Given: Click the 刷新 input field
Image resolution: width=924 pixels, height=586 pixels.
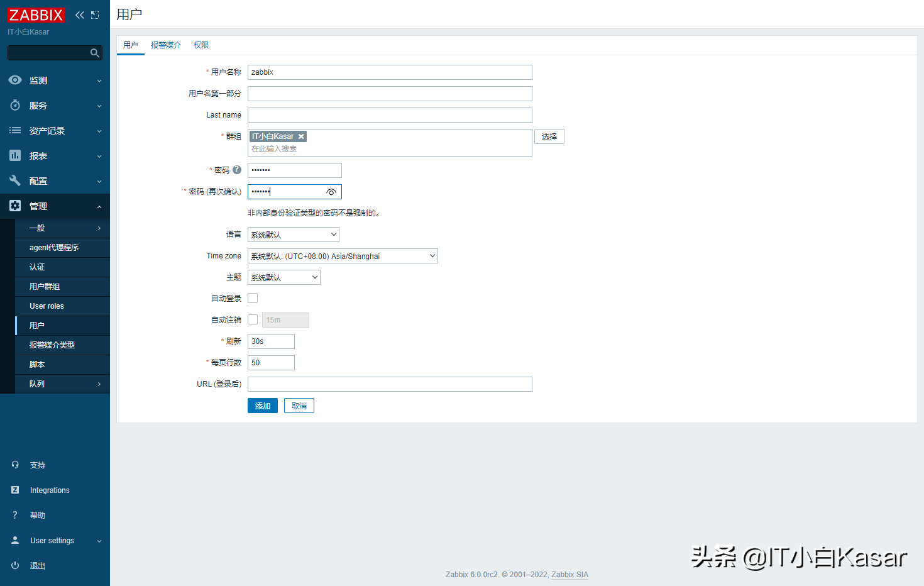Looking at the screenshot, I should [271, 341].
